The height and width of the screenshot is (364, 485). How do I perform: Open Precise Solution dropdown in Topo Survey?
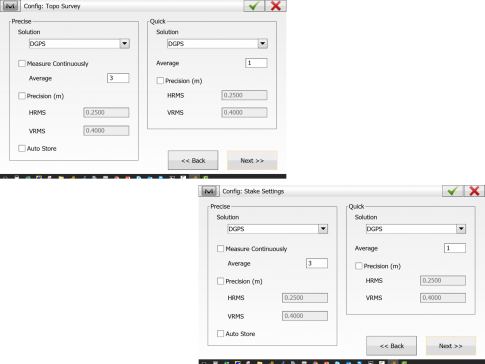[125, 44]
